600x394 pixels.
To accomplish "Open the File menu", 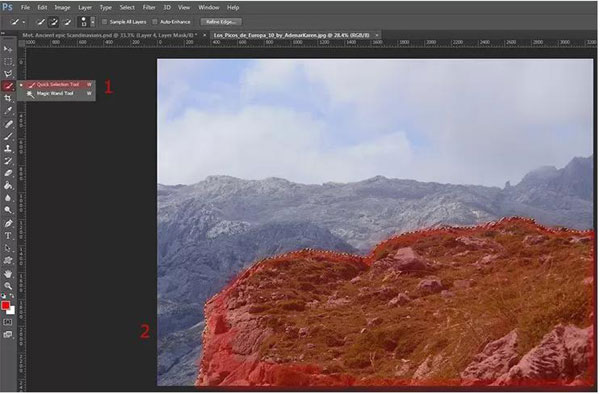I will pos(25,7).
